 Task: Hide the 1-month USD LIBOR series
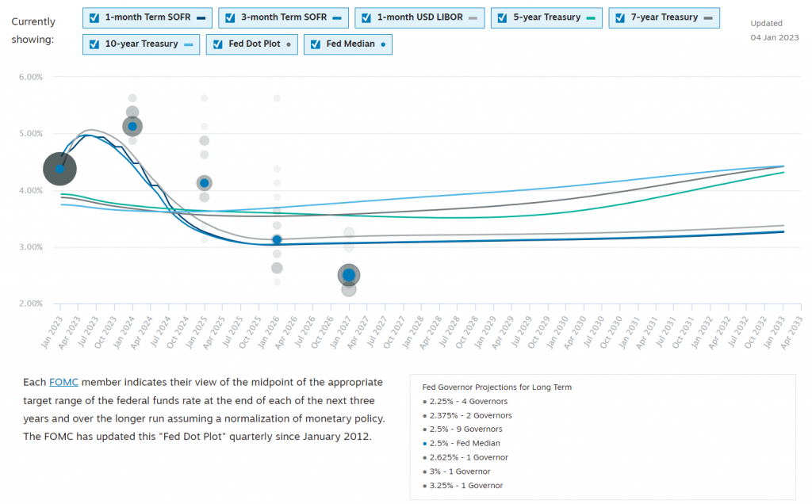[367, 17]
